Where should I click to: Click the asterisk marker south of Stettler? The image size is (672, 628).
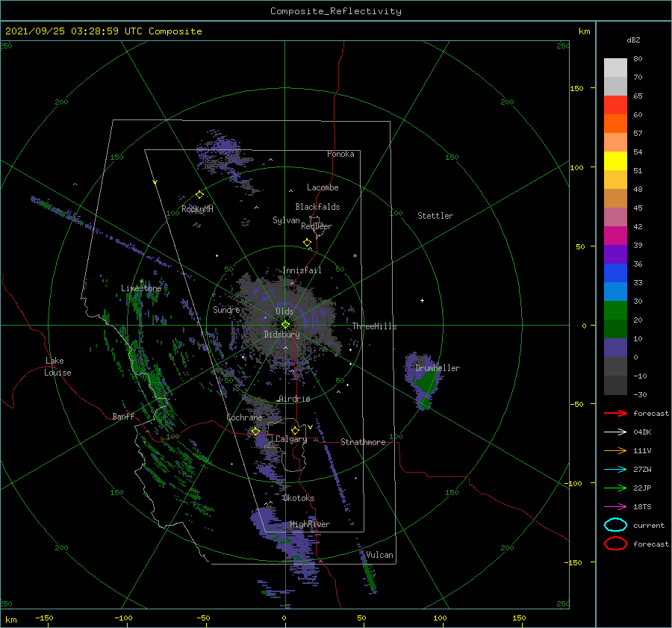[355, 256]
